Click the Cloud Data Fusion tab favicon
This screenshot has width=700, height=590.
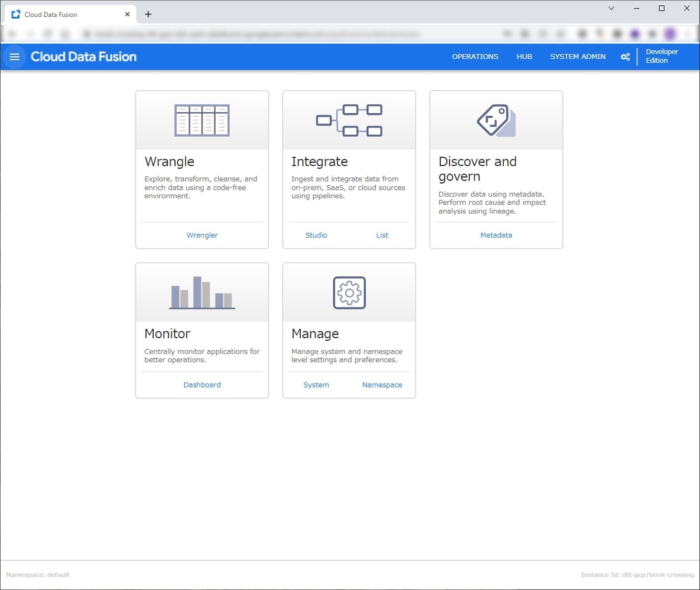[x=16, y=15]
